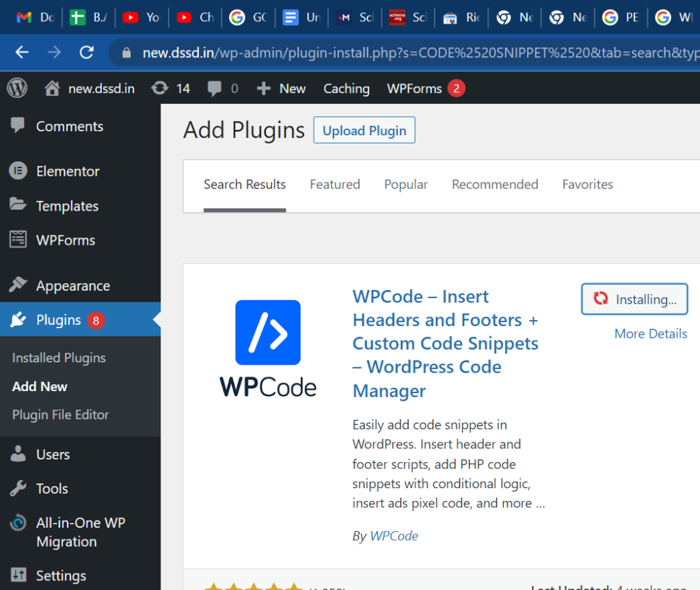
Task: Open the WPCode plugin title link
Action: pyautogui.click(x=446, y=343)
